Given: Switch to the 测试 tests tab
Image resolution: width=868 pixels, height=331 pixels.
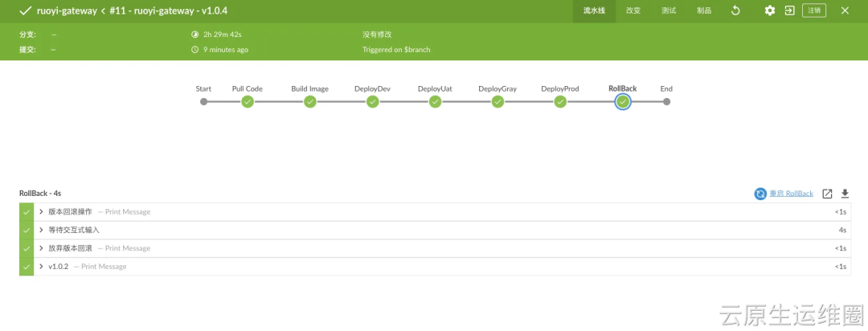Looking at the screenshot, I should pyautogui.click(x=669, y=10).
